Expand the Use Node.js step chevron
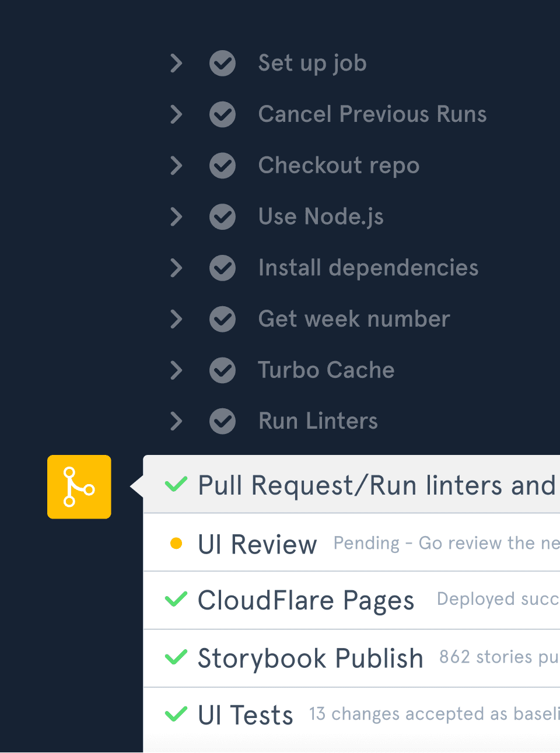This screenshot has width=560, height=753. tap(176, 217)
